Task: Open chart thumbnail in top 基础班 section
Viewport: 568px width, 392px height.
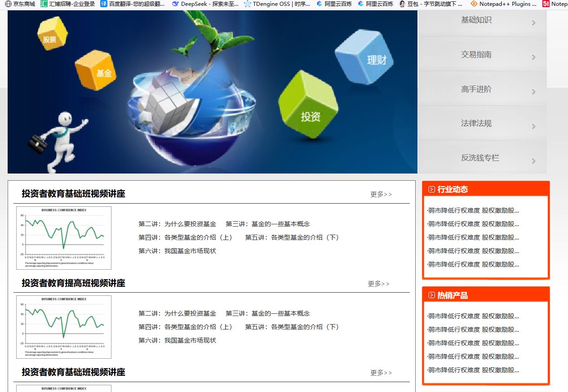Action: coord(64,238)
